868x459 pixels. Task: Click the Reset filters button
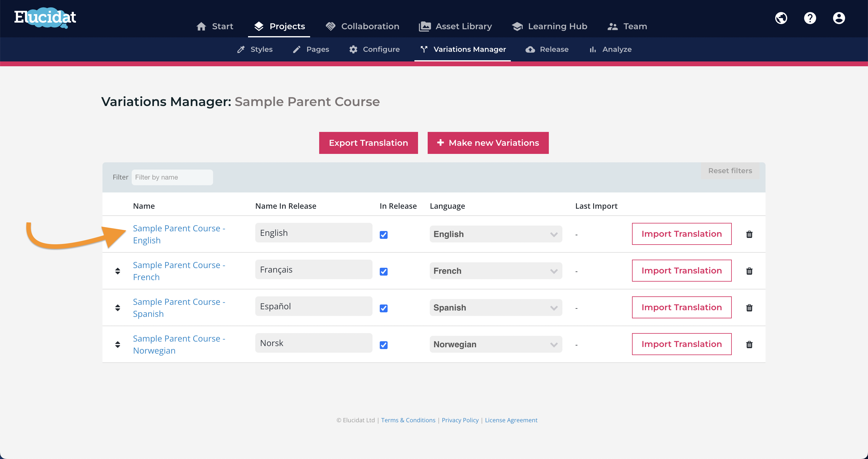730,171
